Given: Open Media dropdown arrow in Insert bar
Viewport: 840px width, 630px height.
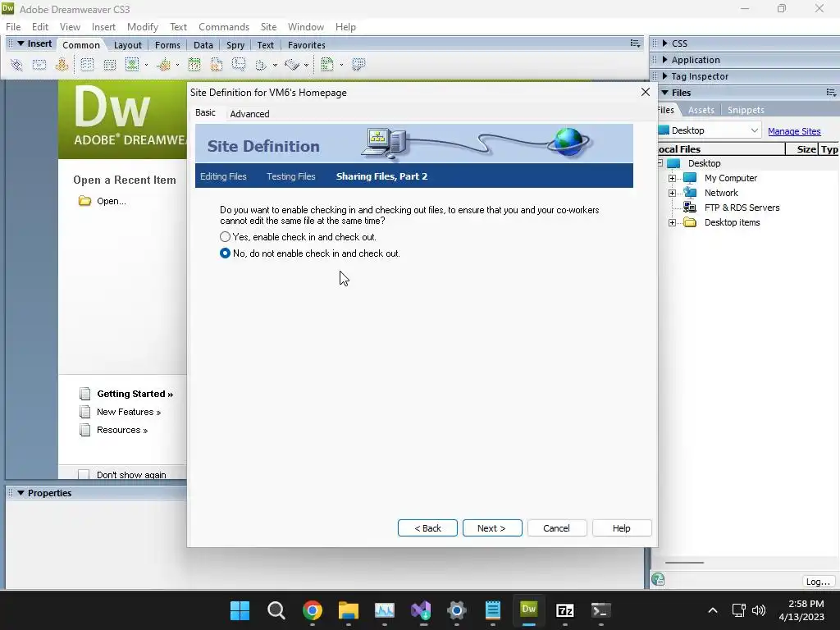Looking at the screenshot, I should point(177,66).
